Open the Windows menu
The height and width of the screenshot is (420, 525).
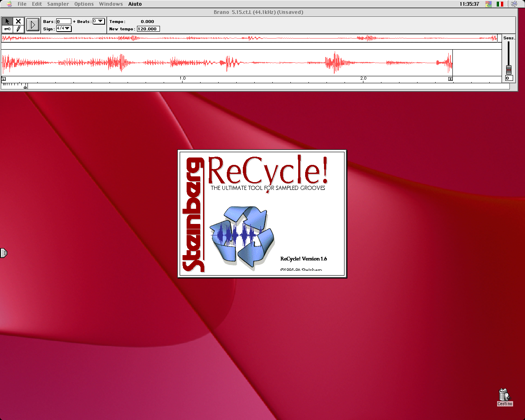coord(111,4)
